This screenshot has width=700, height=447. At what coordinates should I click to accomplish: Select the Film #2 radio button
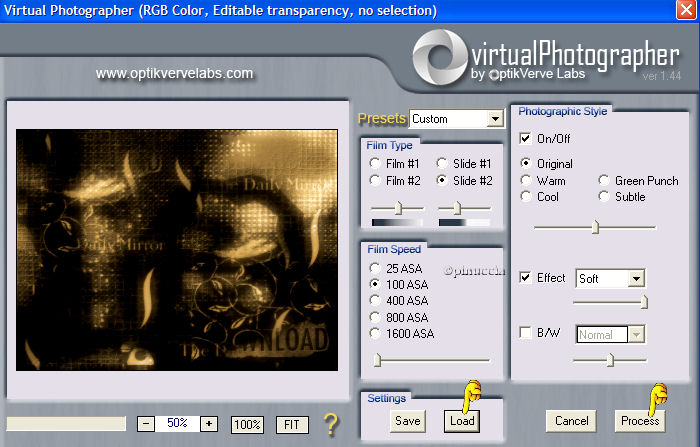click(x=375, y=180)
